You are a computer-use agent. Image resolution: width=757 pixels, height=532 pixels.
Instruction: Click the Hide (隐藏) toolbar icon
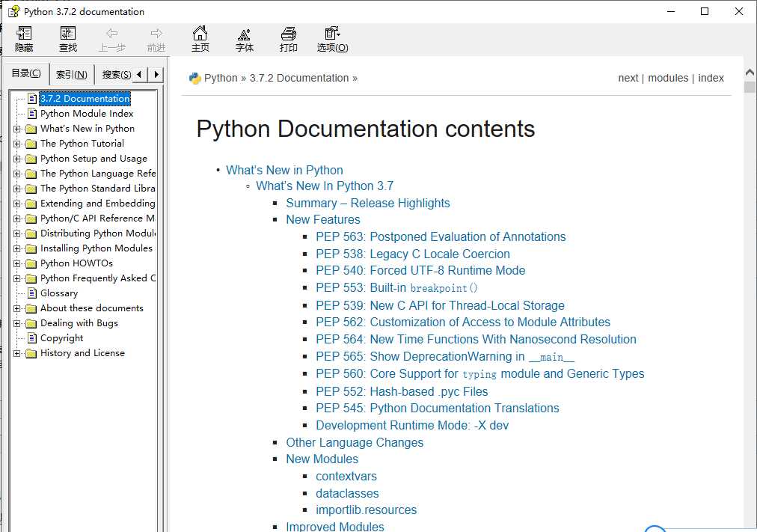(x=24, y=34)
